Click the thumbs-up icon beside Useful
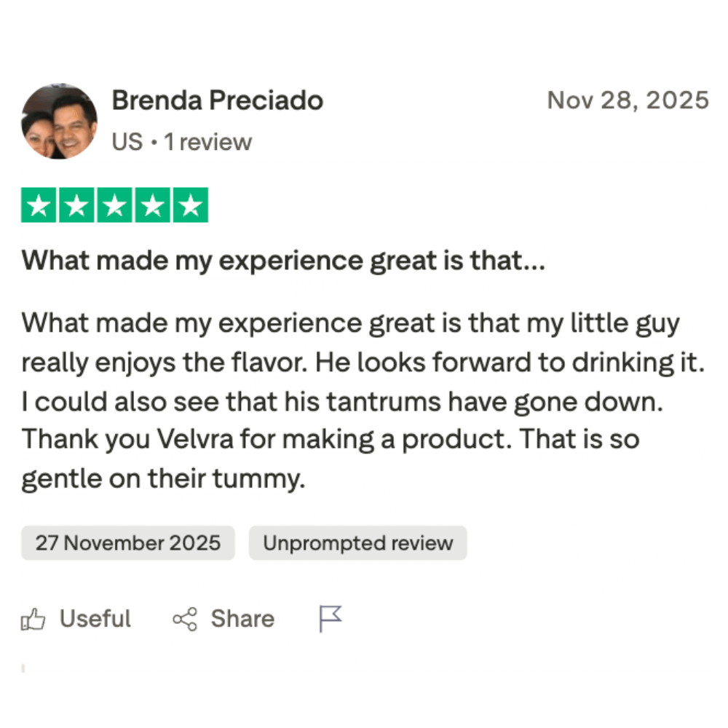The width and height of the screenshot is (728, 728). pos(33,620)
